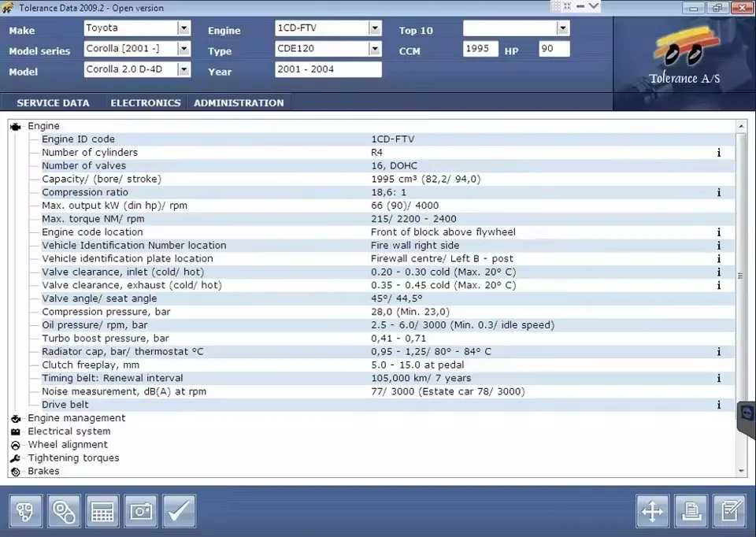The height and width of the screenshot is (537, 756).
Task: Launch the calculator tool
Action: 102,511
